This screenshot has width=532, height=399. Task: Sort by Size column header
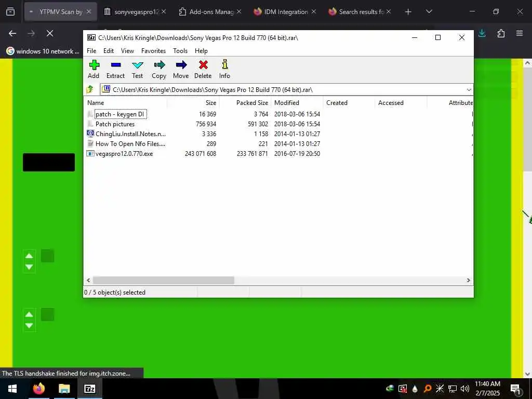pyautogui.click(x=193, y=103)
